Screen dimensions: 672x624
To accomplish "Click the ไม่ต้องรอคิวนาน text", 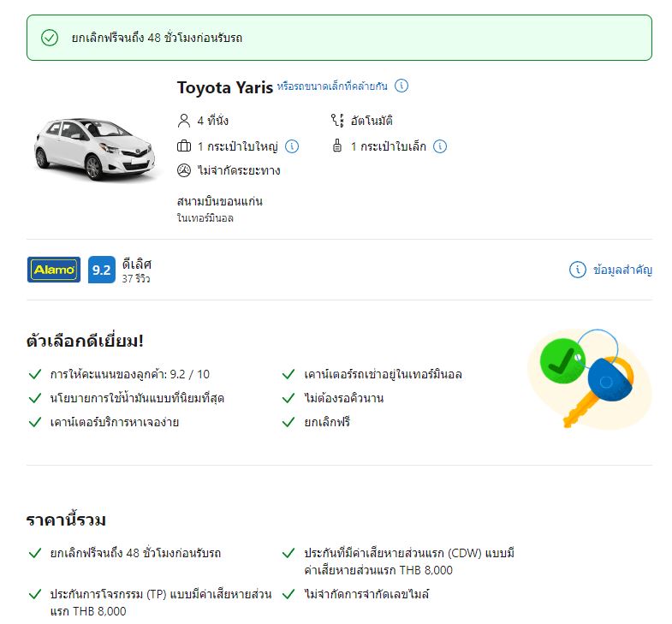I will [x=344, y=398].
